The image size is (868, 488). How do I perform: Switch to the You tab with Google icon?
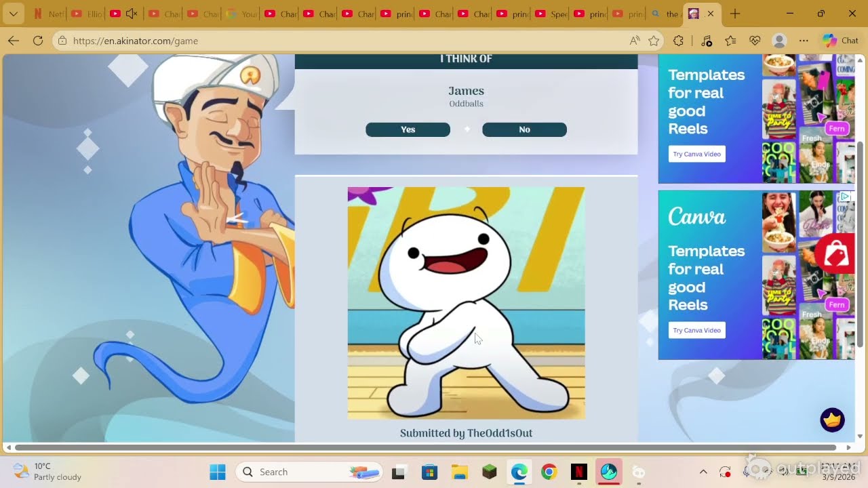point(241,14)
